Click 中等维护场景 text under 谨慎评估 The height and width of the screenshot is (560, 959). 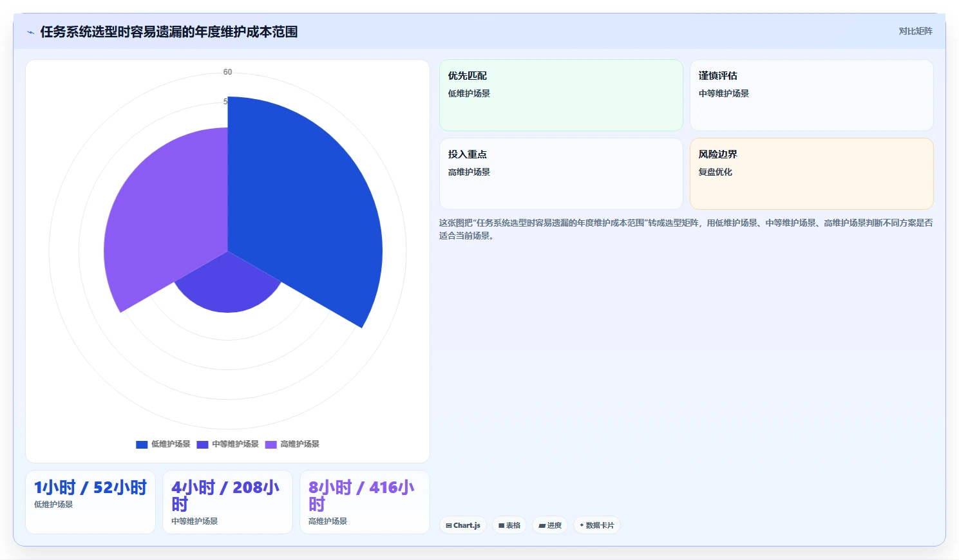(x=724, y=93)
